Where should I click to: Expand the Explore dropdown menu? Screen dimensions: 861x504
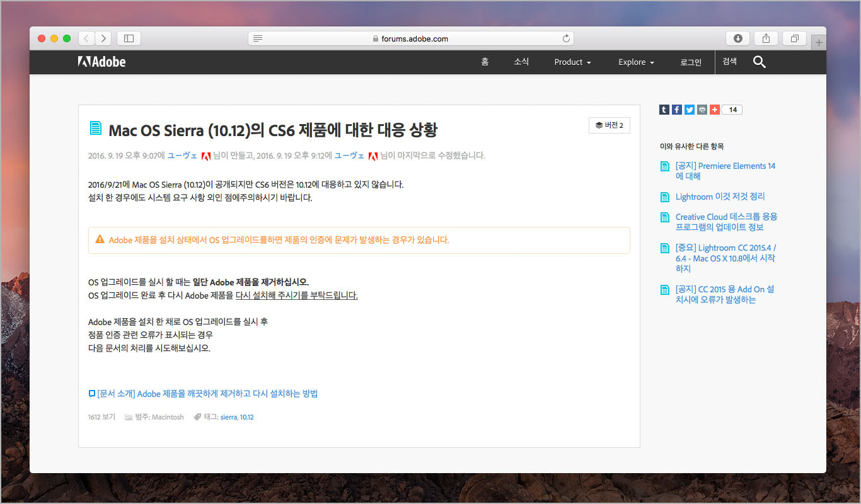[636, 62]
